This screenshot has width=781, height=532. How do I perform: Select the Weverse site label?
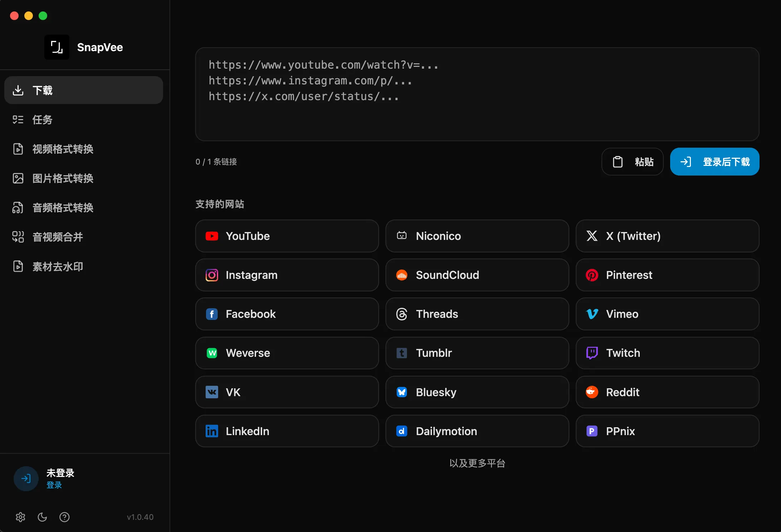(x=248, y=353)
